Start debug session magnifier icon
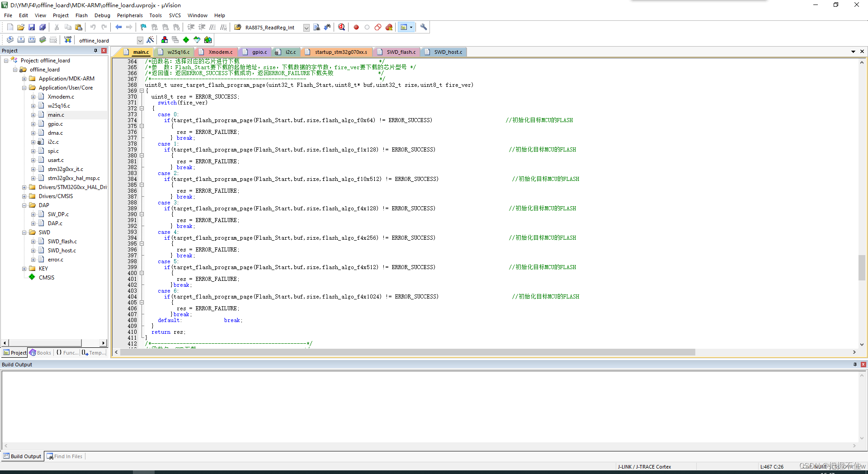 tap(342, 27)
